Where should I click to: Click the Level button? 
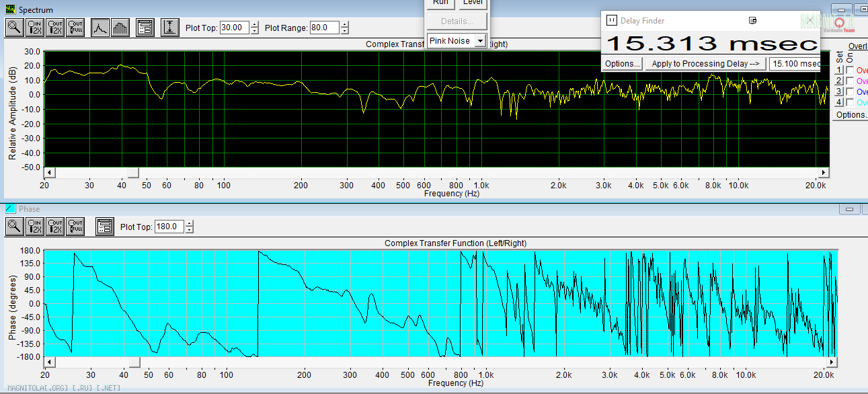tap(473, 3)
